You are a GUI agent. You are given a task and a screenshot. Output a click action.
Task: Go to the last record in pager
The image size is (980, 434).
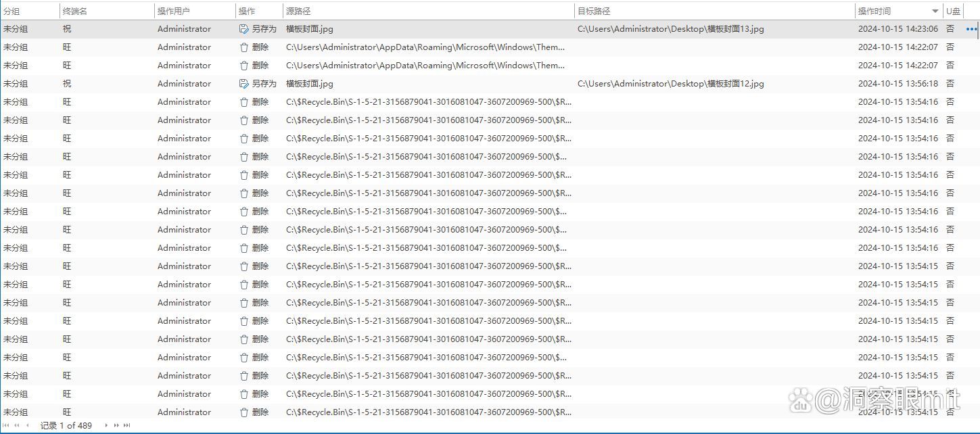pyautogui.click(x=126, y=425)
